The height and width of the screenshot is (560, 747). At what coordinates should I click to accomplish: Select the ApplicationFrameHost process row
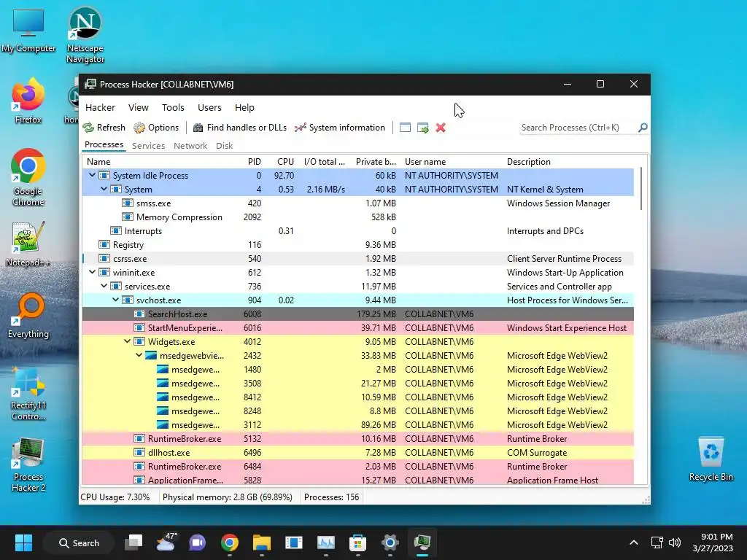358,480
